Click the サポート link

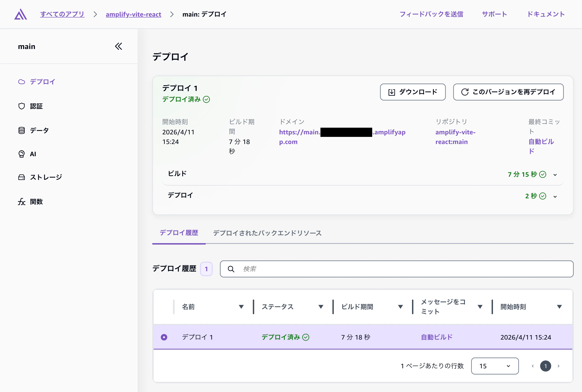pyautogui.click(x=495, y=14)
